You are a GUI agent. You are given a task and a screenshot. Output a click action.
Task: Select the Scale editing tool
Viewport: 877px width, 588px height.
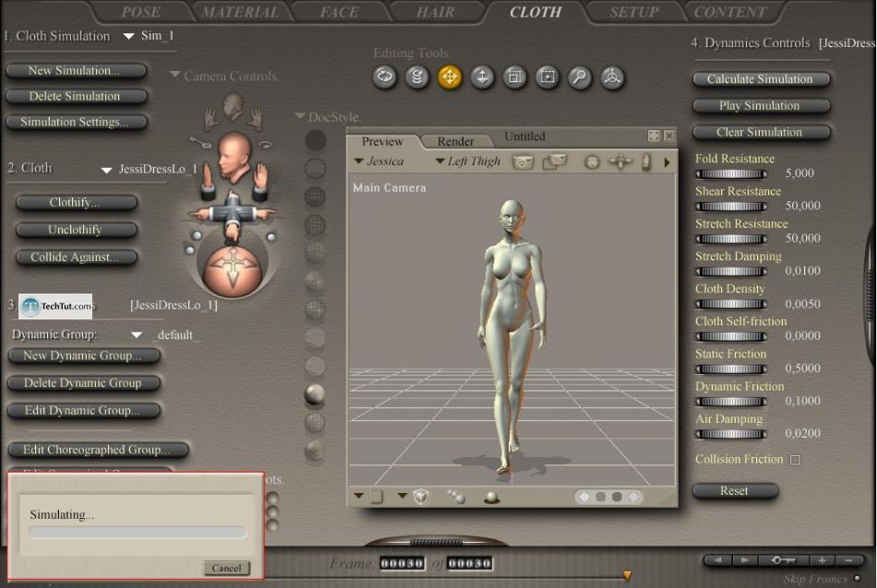[x=514, y=77]
